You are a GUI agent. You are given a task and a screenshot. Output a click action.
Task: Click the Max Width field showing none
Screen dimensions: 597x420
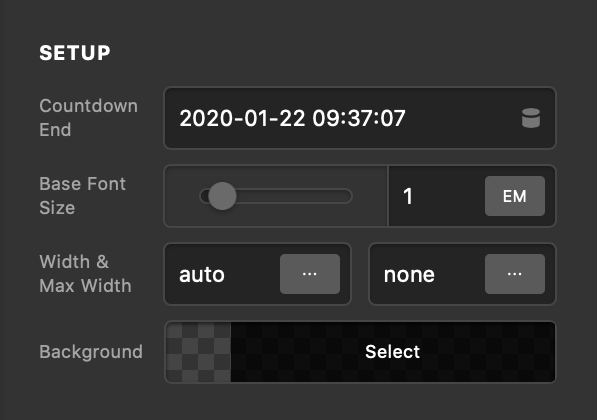(428, 274)
